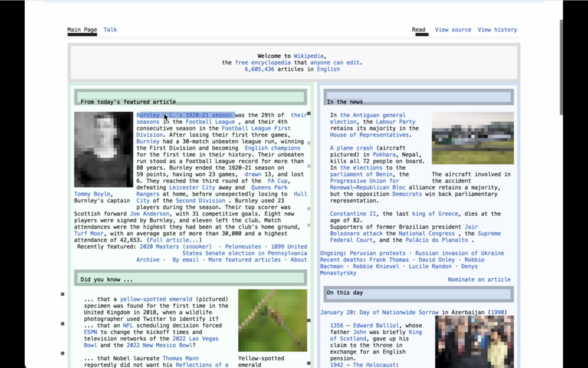Viewport: 588px width, 368px height.
Task: Open the Constantine II link
Action: [353, 214]
